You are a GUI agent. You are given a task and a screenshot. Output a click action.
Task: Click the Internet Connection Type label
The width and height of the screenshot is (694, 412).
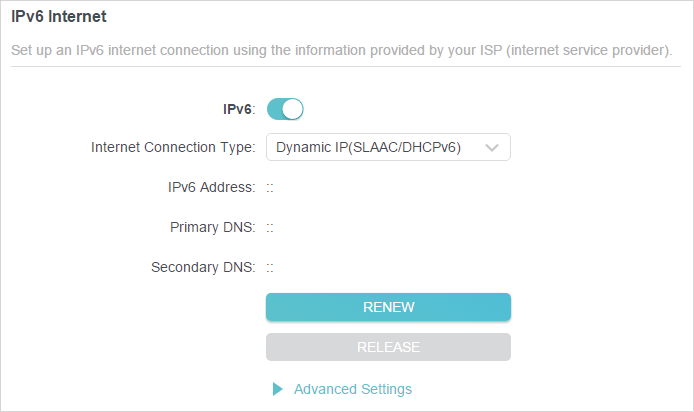click(x=173, y=147)
